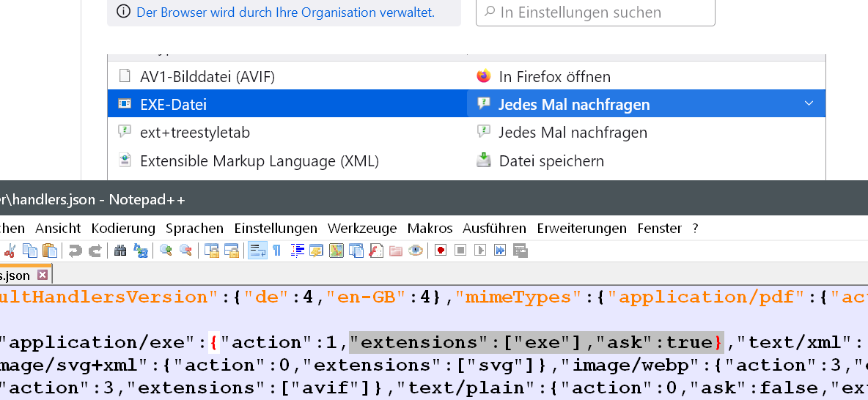868x400 pixels.
Task: Toggle Show All Characters pilcrow icon
Action: tap(277, 251)
